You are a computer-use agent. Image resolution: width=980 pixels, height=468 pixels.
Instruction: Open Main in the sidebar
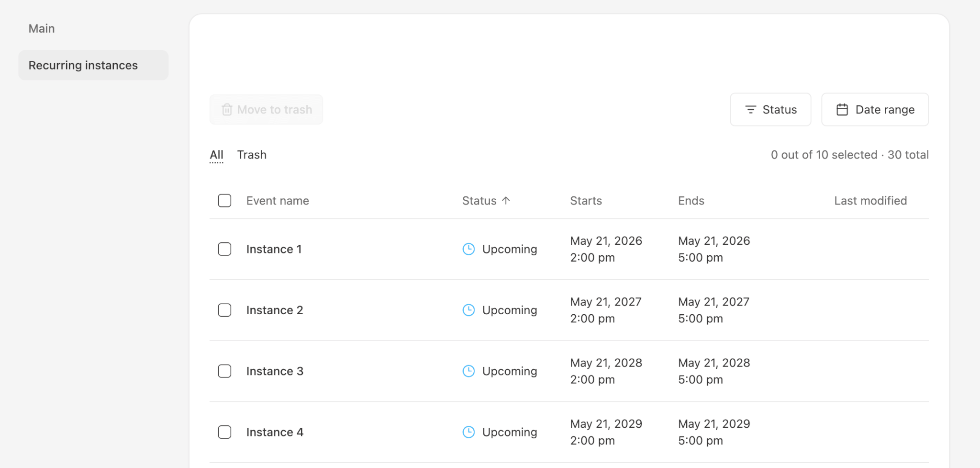[42, 29]
